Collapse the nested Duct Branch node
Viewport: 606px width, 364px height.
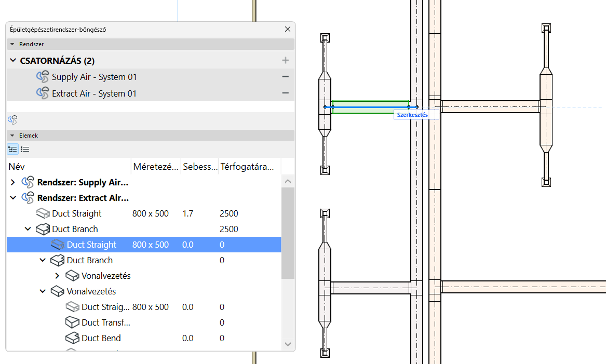(43, 260)
